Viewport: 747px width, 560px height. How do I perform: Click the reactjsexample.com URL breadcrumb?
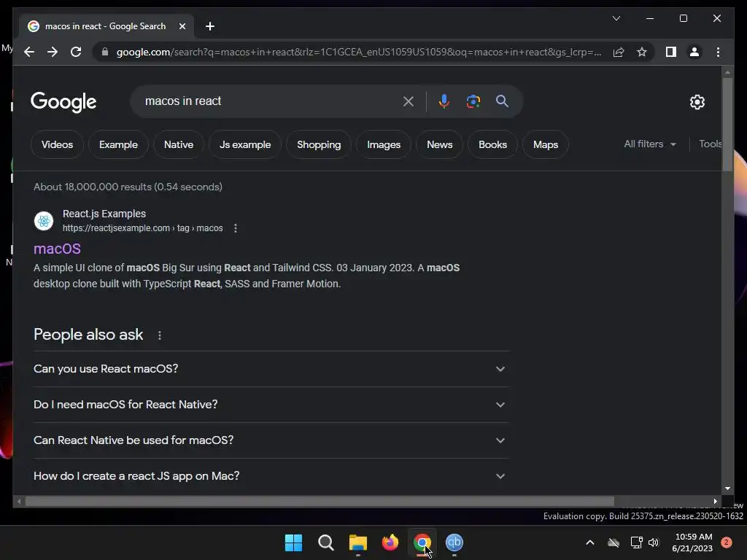point(142,228)
